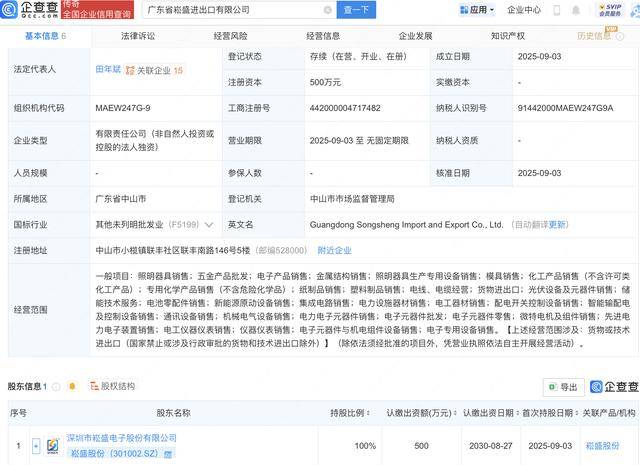Click the English name Guangdong Songsheng Import and Export
The image size is (640, 465).
(x=406, y=225)
